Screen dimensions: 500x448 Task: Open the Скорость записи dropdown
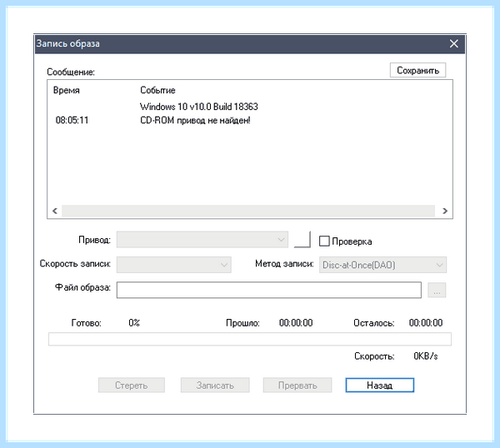[174, 265]
